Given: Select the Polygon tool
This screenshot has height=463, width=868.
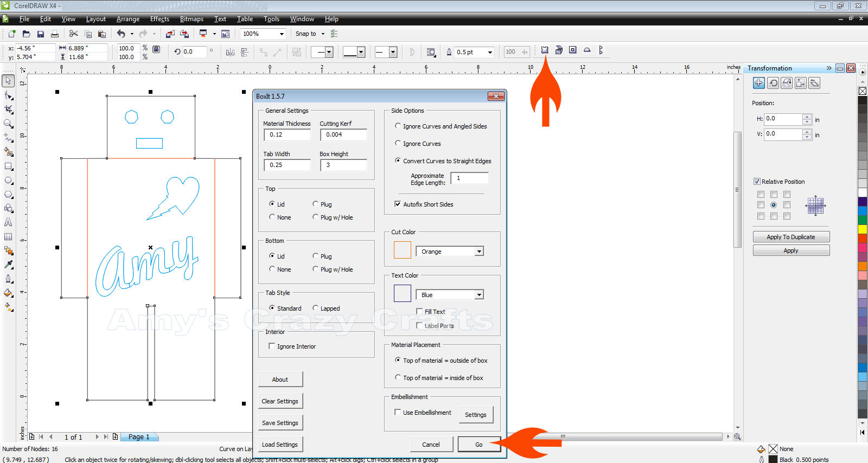Looking at the screenshot, I should pyautogui.click(x=8, y=194).
